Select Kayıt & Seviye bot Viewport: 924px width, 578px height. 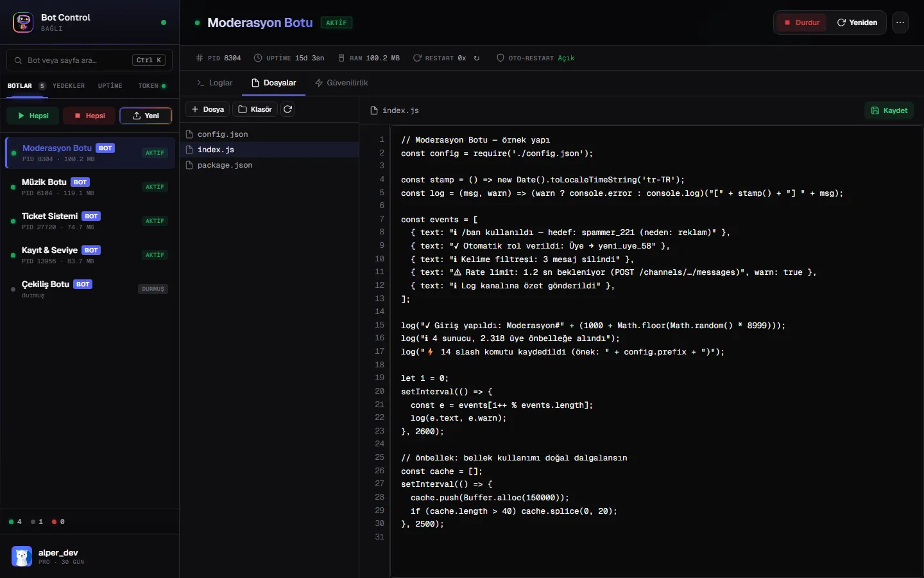click(90, 255)
